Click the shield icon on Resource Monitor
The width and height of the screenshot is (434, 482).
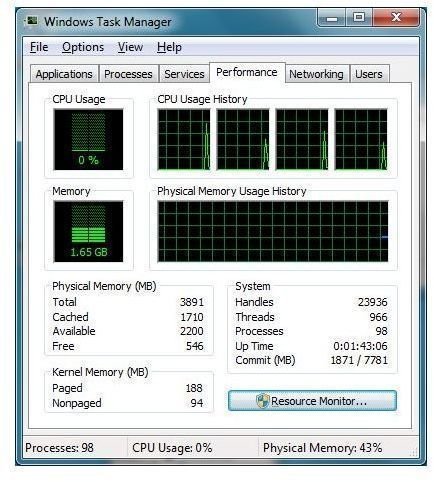262,401
